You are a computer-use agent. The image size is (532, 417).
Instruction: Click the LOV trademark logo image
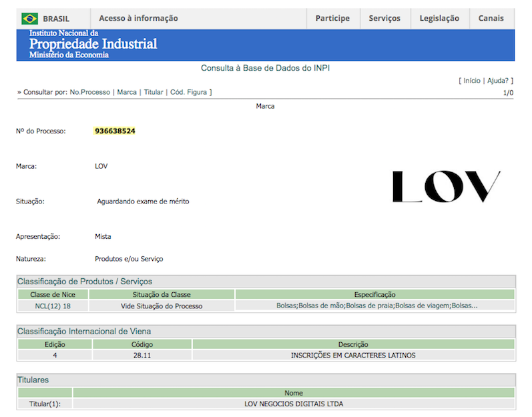(446, 186)
